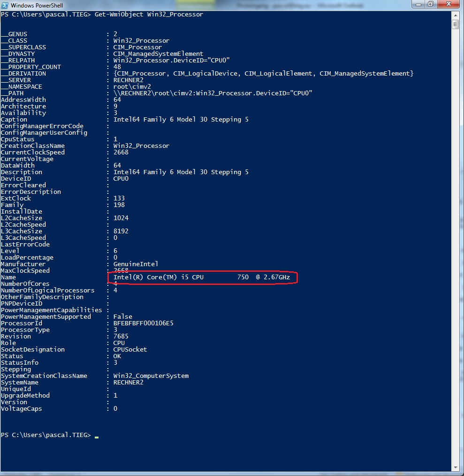Click the ProcessorType property label

click(25, 330)
